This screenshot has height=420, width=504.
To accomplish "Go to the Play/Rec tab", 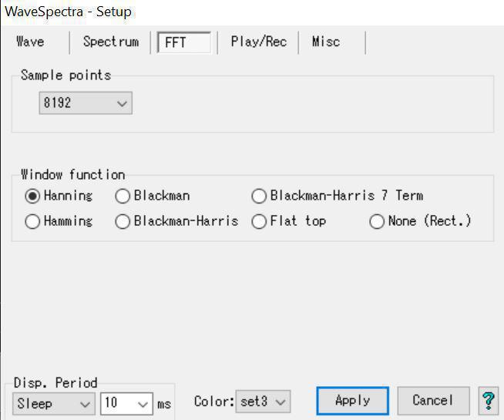I will (258, 42).
